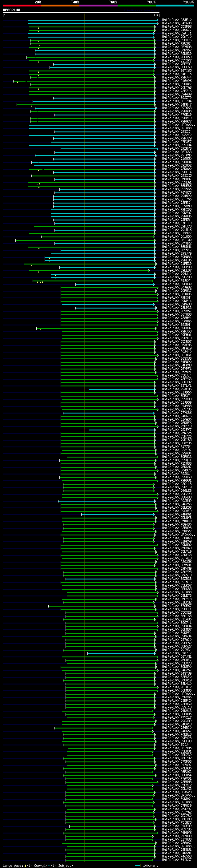Select hit UniRef100_A9RX76
197x868 pixels.
pos(176,40)
